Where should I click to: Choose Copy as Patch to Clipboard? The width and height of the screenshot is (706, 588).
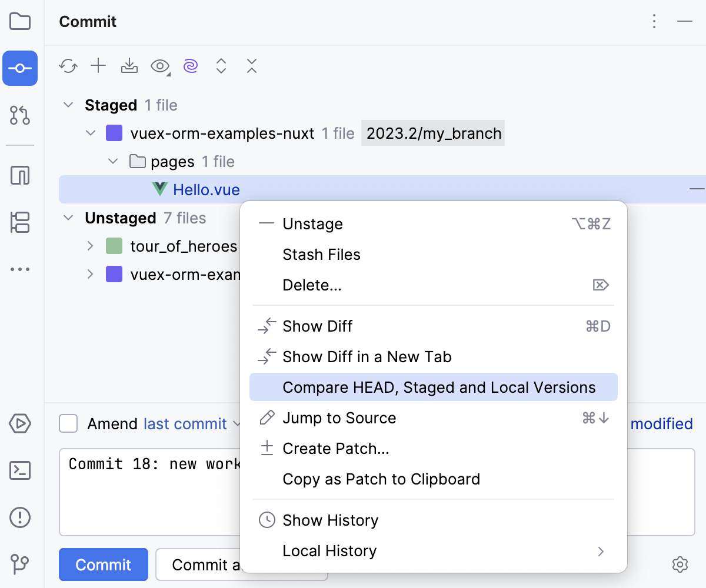click(434, 479)
